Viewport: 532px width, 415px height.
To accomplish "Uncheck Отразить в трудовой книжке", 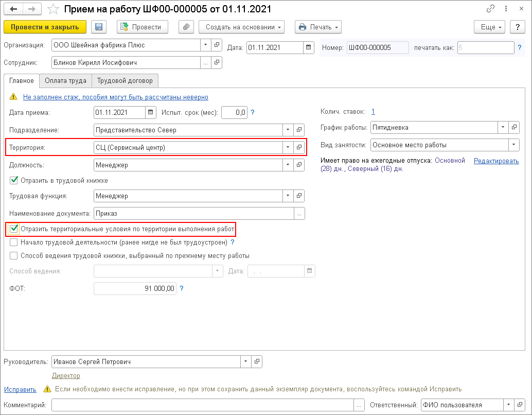I will click(14, 181).
